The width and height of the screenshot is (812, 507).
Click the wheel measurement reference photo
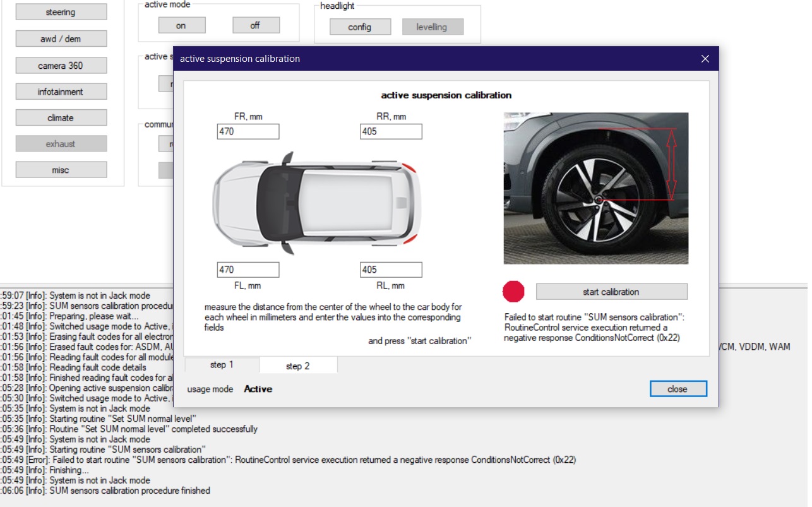tap(595, 188)
